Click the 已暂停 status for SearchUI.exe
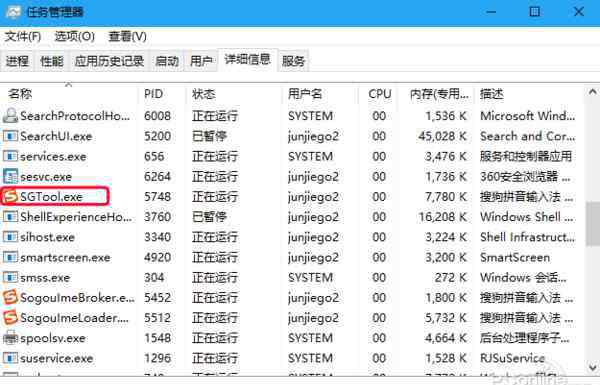The image size is (600, 385). [x=210, y=136]
